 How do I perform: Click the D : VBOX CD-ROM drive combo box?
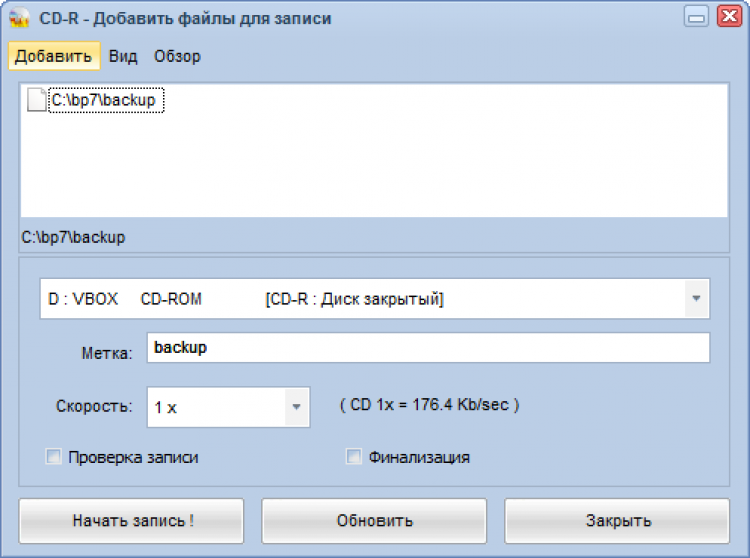pyautogui.click(x=360, y=299)
